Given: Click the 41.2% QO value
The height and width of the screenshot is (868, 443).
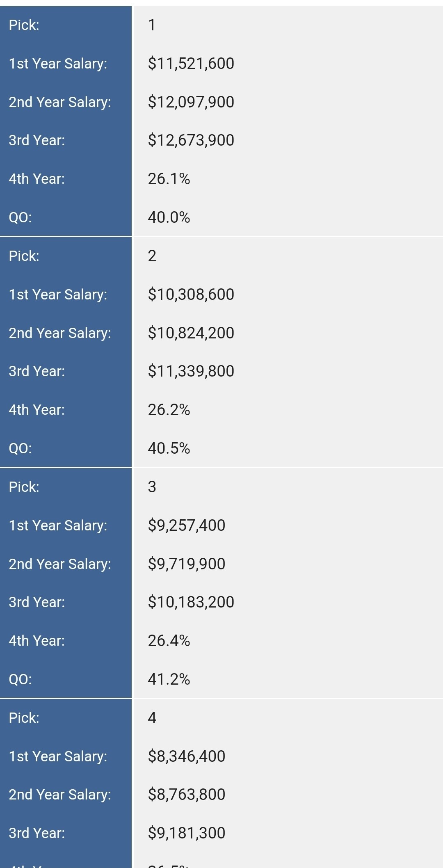Looking at the screenshot, I should click(x=169, y=679).
